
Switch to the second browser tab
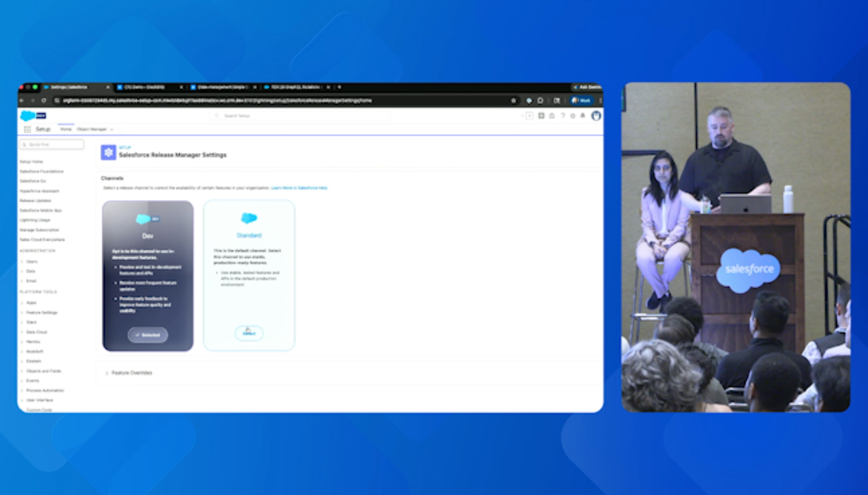coord(146,87)
